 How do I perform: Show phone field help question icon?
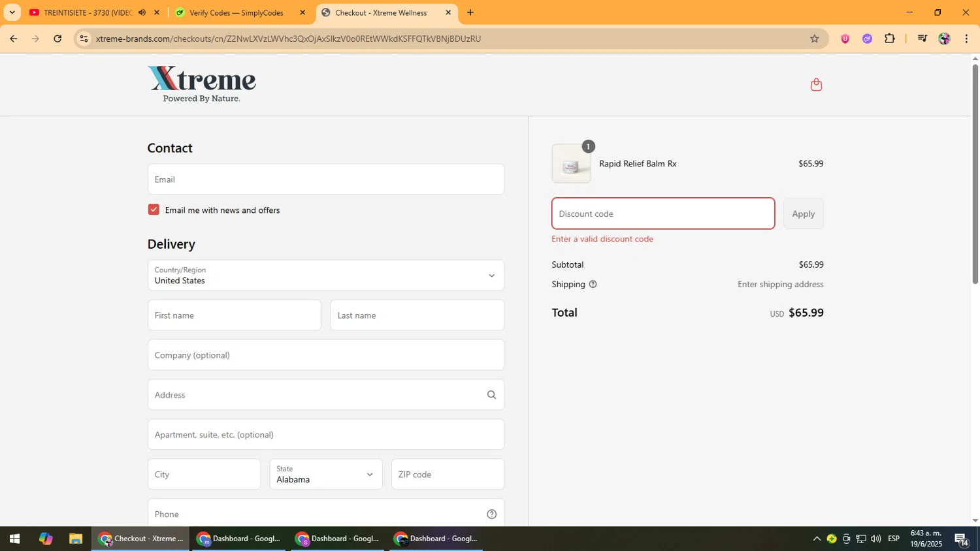pyautogui.click(x=492, y=514)
